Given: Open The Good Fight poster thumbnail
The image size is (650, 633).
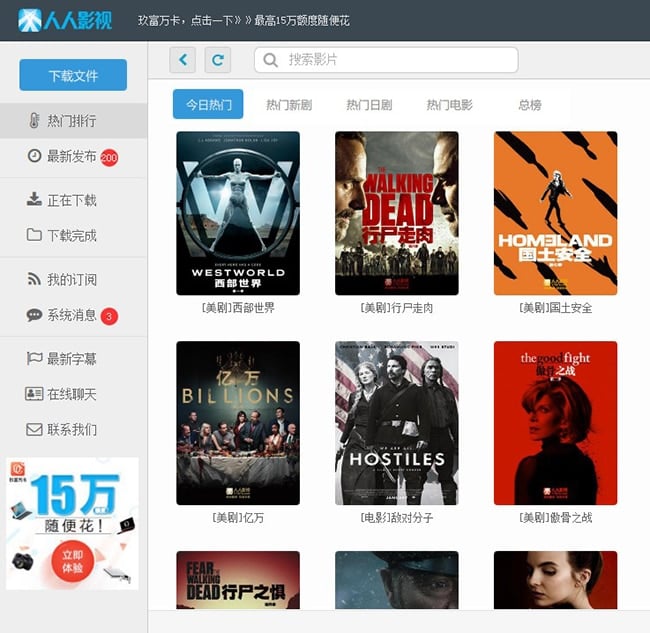Looking at the screenshot, I should coord(555,423).
